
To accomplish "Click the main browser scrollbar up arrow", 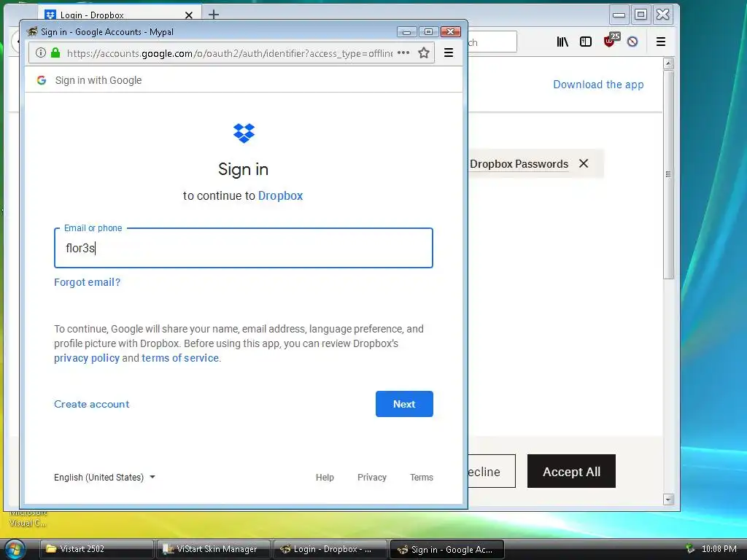I will click(668, 63).
